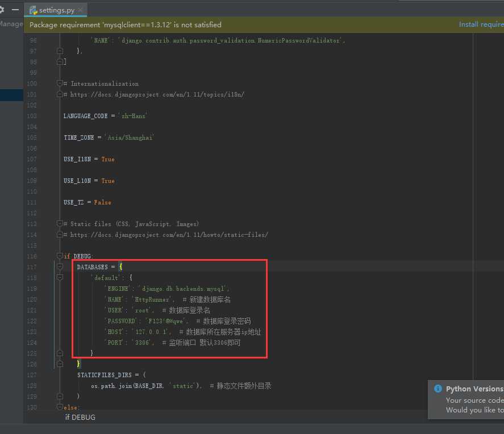Click line number 122 in the gutter
This screenshot has width=504, height=434.
click(32, 322)
